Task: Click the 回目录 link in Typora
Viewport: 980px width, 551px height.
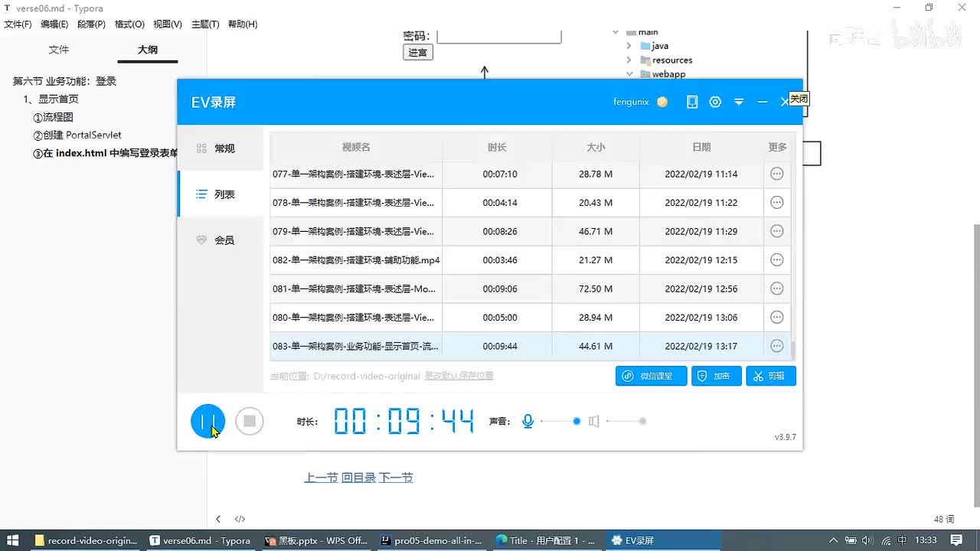Action: pyautogui.click(x=358, y=478)
